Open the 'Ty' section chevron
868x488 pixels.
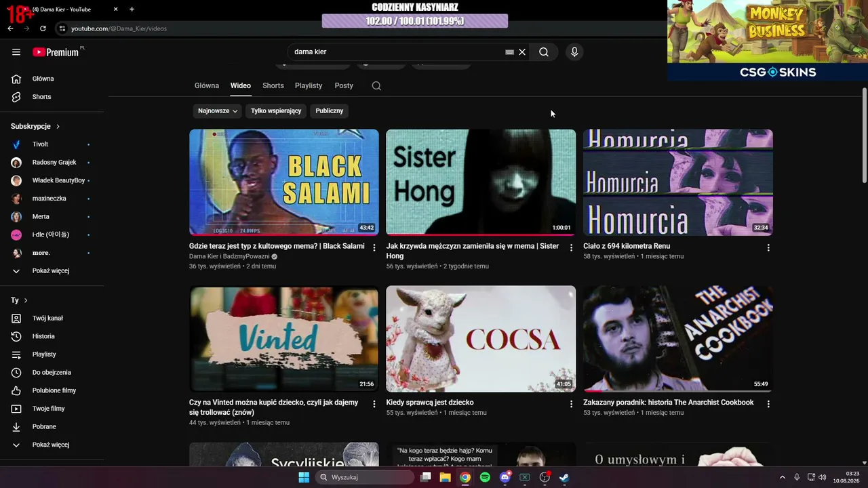26,301
